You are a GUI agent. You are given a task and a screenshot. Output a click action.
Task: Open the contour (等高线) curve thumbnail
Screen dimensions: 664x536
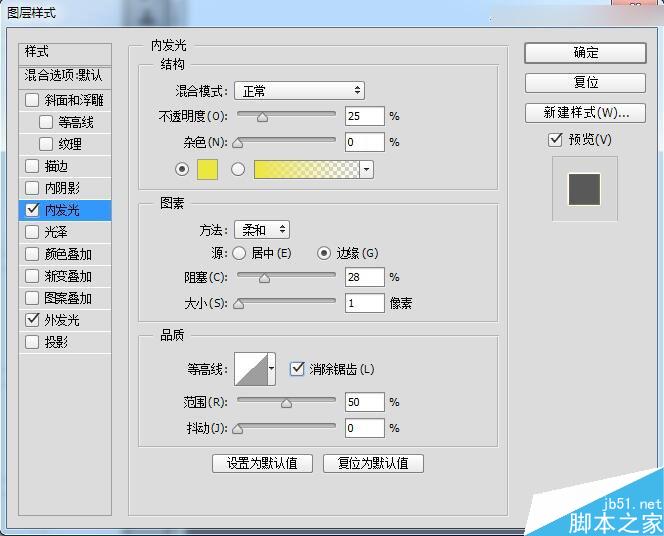[251, 369]
